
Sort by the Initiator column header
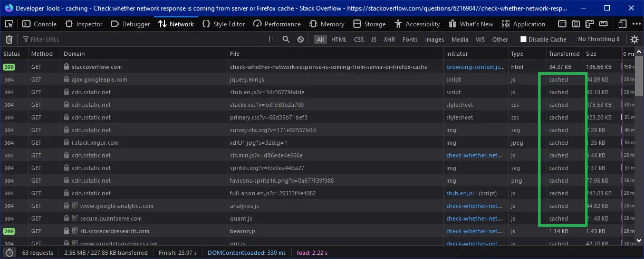click(x=476, y=54)
